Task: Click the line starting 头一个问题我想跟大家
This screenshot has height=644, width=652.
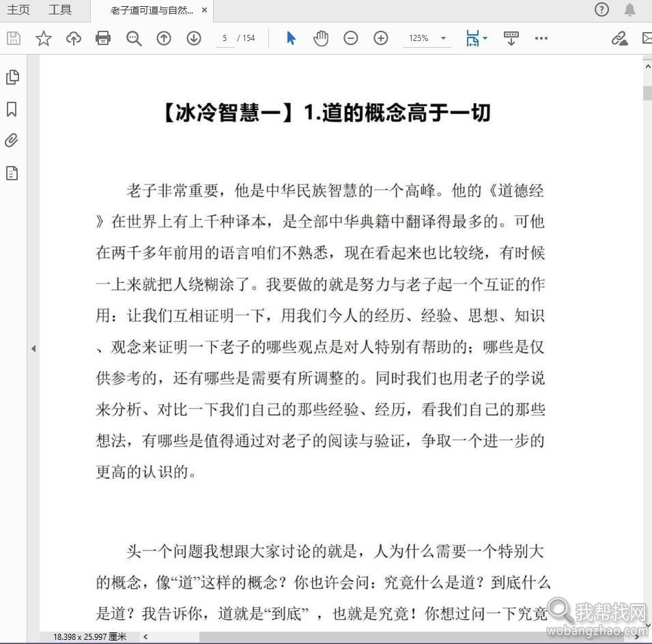Action: point(335,551)
